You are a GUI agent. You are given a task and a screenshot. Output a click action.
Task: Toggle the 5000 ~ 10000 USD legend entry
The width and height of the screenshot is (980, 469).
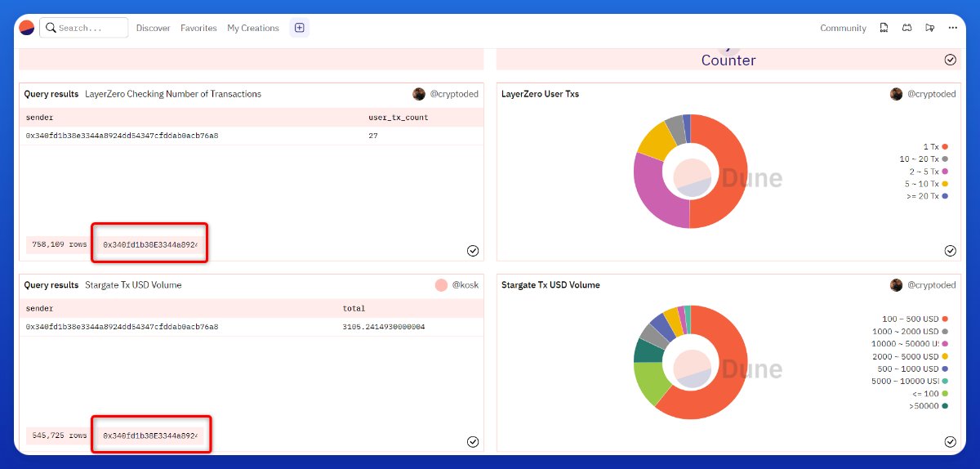(910, 381)
